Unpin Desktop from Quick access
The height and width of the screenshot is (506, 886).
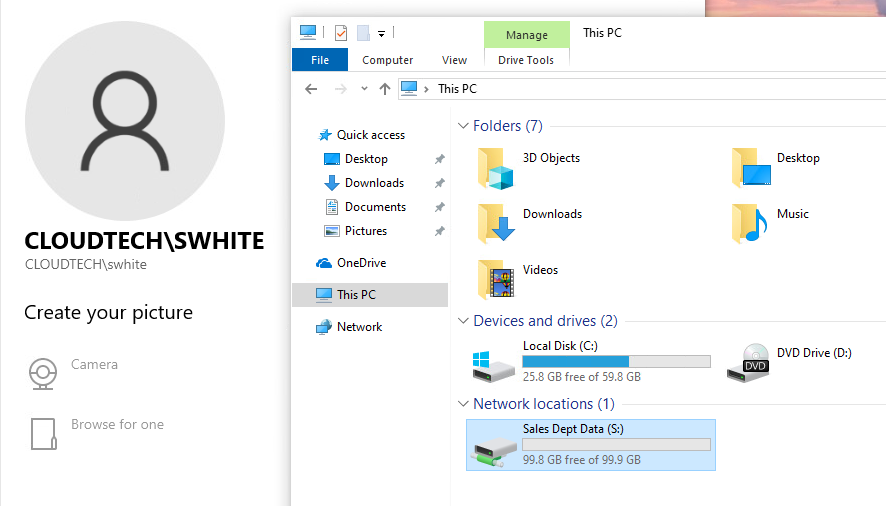click(439, 160)
